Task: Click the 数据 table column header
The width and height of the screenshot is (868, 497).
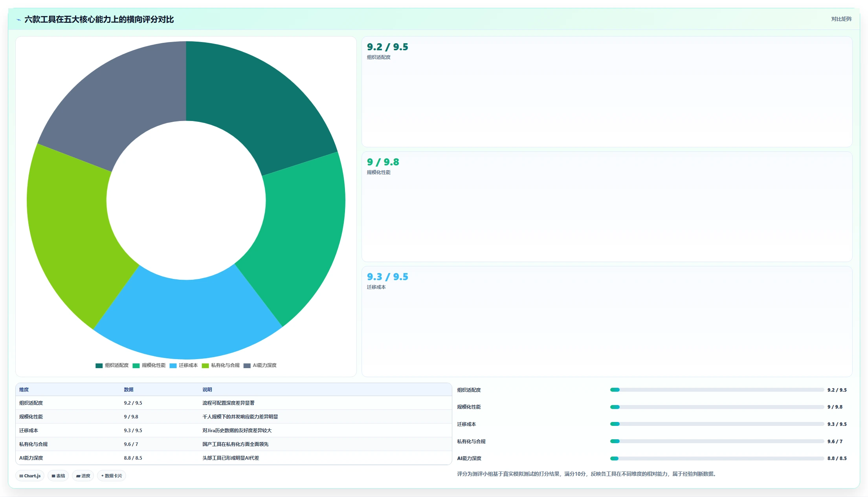Action: 128,390
